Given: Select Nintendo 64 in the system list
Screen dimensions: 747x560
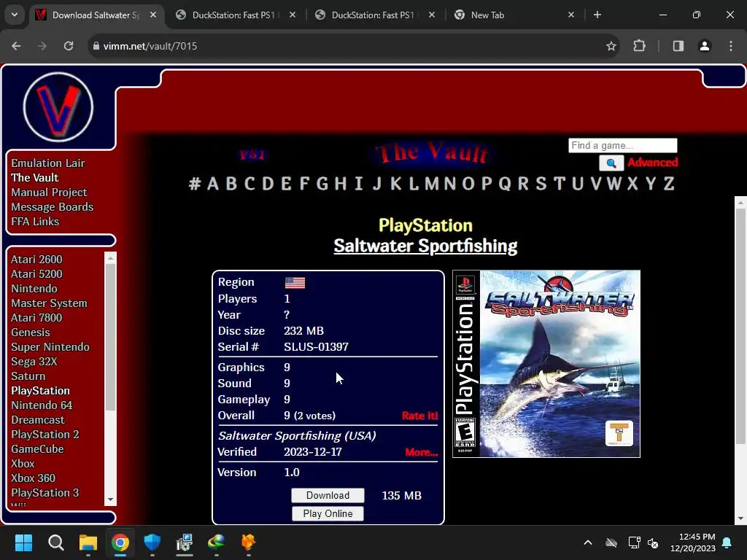Looking at the screenshot, I should [42, 405].
